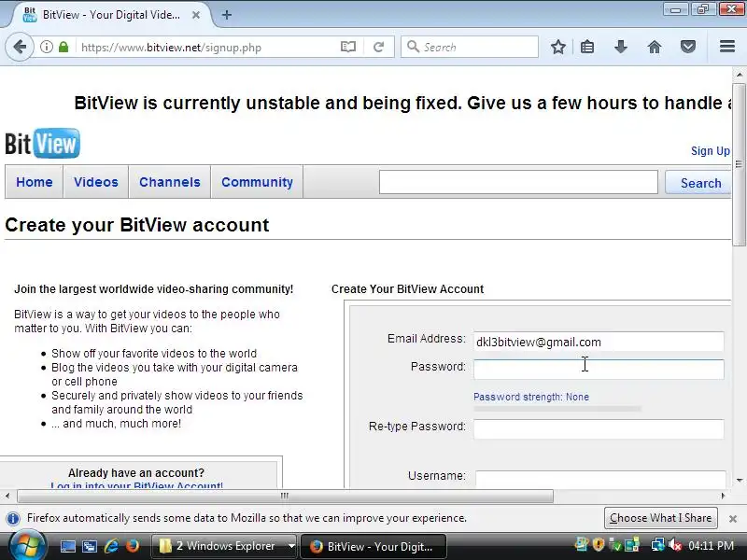This screenshot has height=560, width=747.
Task: Click the vertical scrollbar thumb
Action: (x=739, y=164)
